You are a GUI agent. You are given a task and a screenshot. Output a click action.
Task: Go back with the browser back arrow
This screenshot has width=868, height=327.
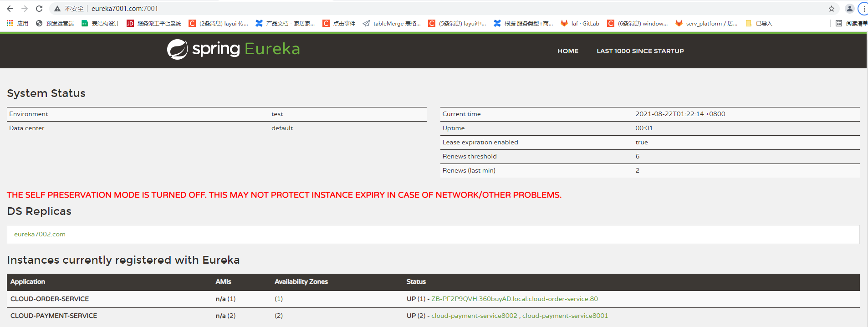pos(10,9)
